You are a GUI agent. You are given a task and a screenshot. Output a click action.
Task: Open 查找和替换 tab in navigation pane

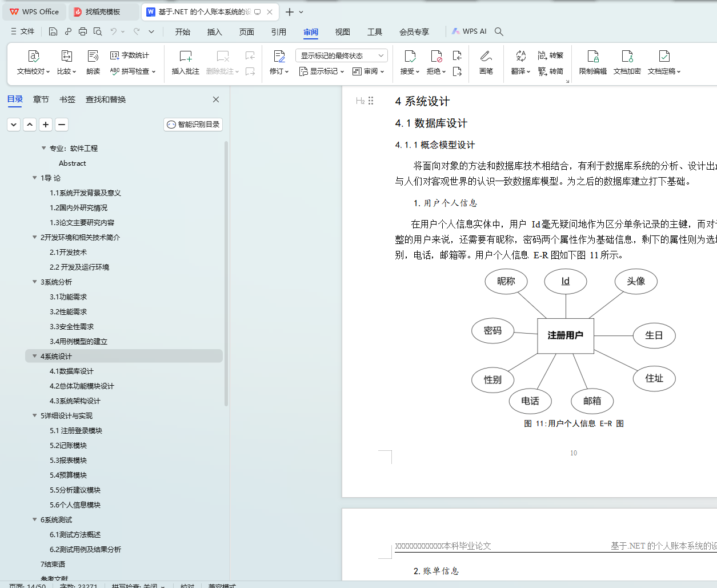click(x=106, y=99)
